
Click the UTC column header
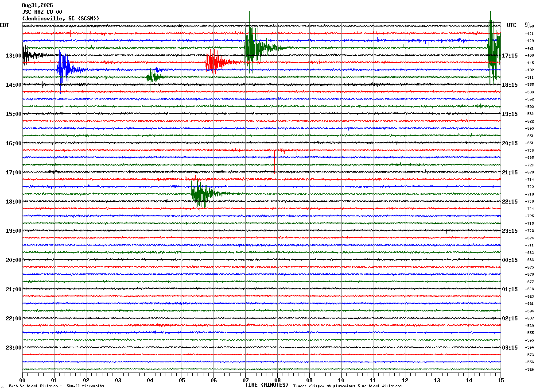(512, 25)
